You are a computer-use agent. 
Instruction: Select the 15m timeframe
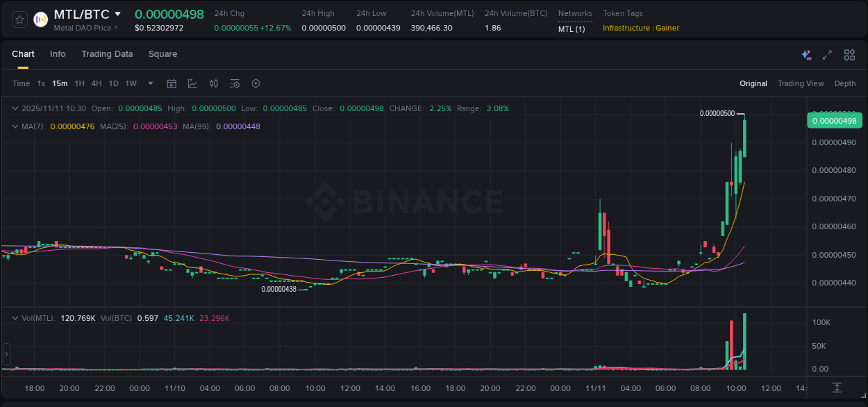(60, 83)
